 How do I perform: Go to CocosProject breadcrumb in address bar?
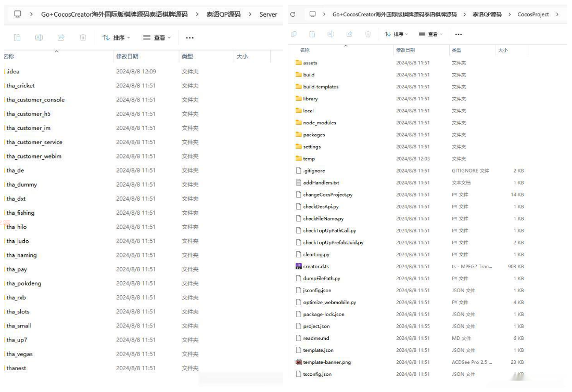point(533,15)
